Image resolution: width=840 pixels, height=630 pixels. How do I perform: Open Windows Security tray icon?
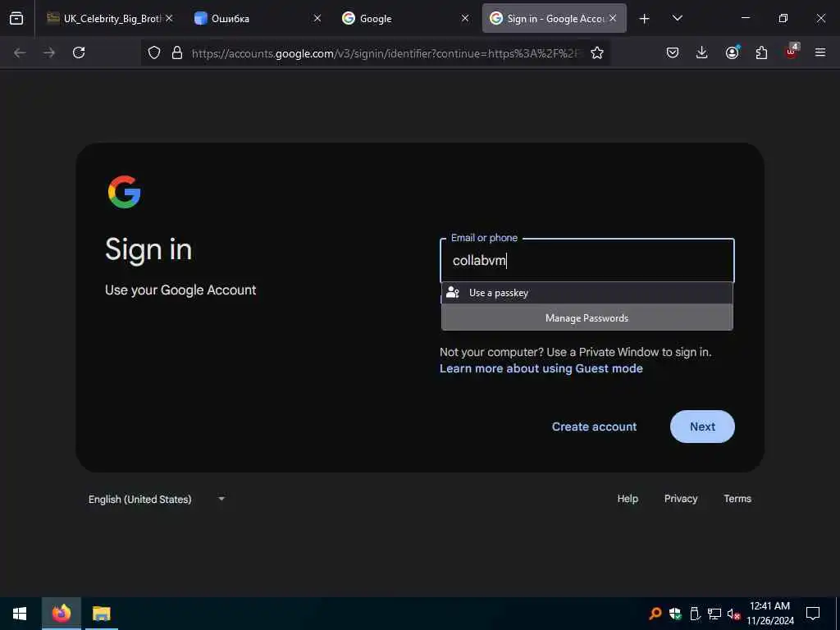click(675, 614)
